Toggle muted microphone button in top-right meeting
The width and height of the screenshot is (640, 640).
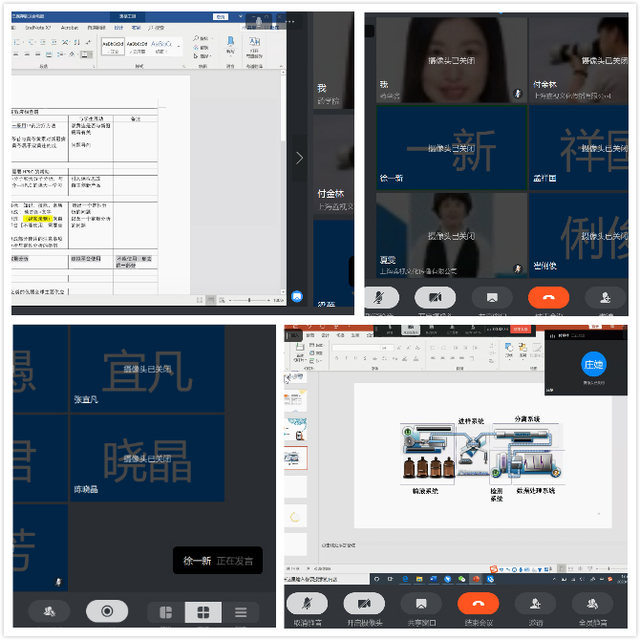pos(379,297)
